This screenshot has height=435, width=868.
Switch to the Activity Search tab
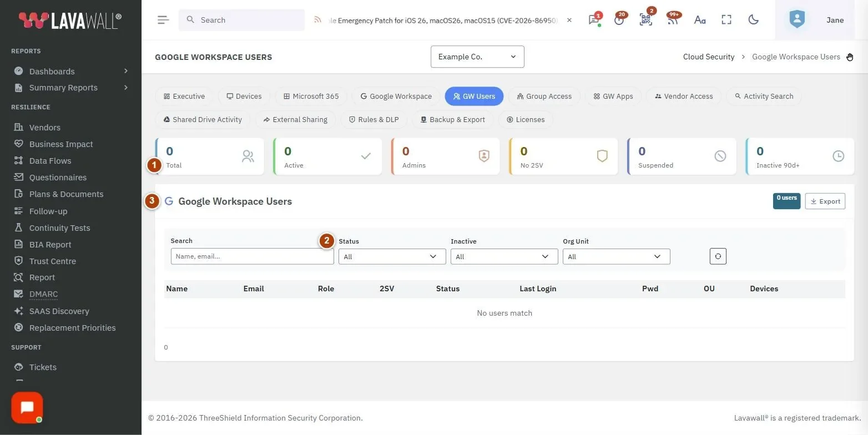click(764, 96)
